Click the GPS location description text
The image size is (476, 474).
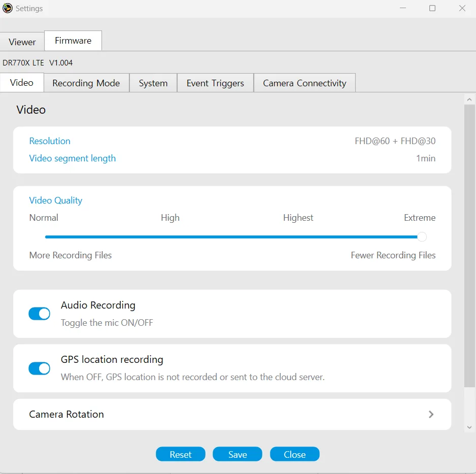(x=193, y=377)
